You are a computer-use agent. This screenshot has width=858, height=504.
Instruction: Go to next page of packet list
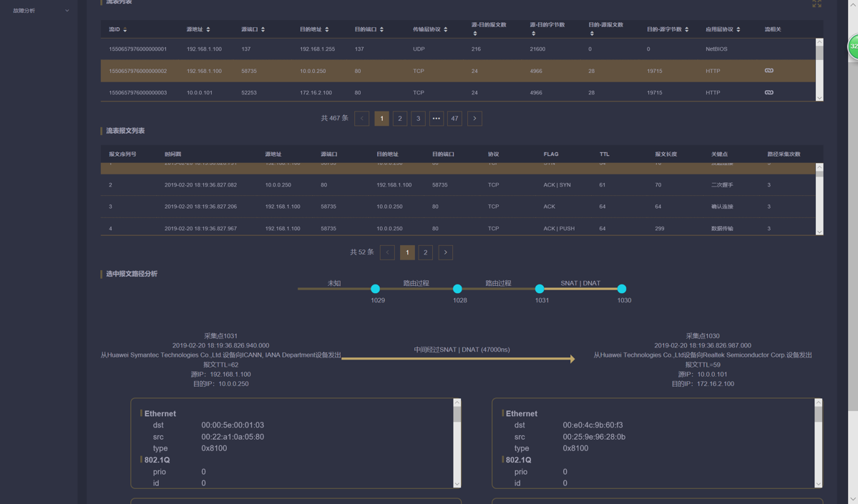coord(445,252)
